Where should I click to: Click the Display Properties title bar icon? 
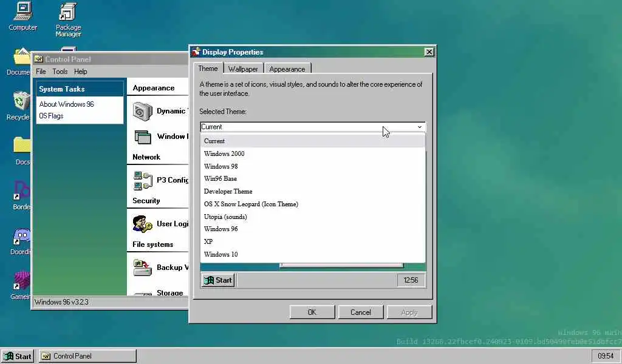196,52
